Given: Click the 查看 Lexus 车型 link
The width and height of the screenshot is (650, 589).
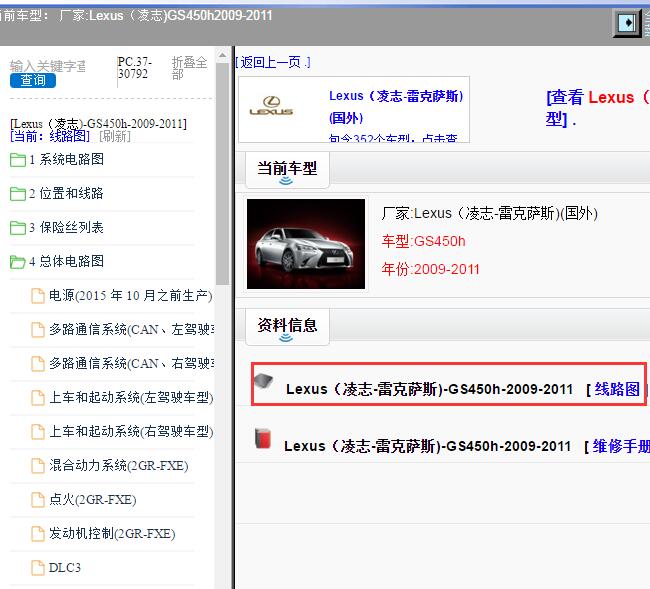Looking at the screenshot, I should pyautogui.click(x=597, y=108).
